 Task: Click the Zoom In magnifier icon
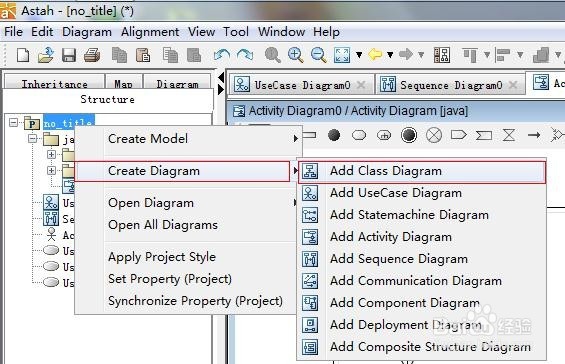(x=295, y=55)
